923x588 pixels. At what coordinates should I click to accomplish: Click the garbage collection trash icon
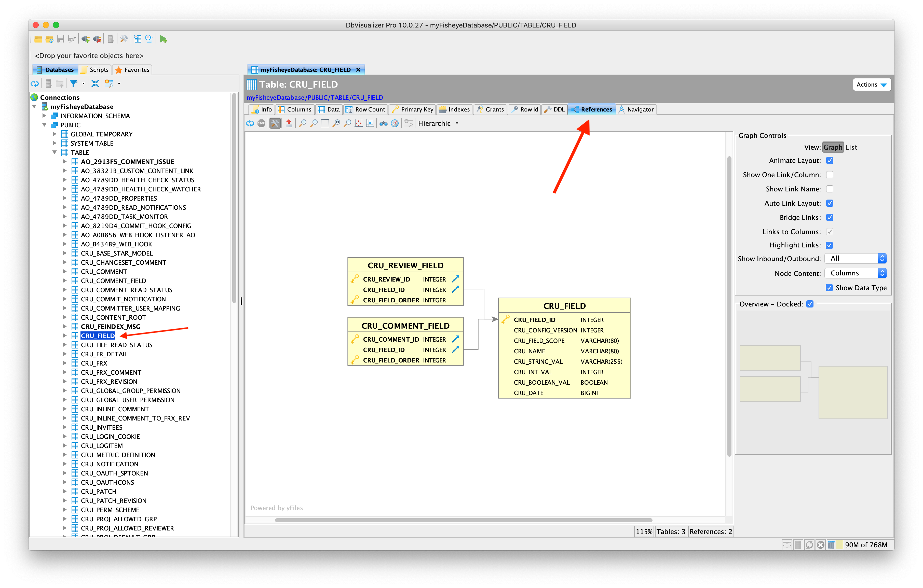pyautogui.click(x=831, y=544)
